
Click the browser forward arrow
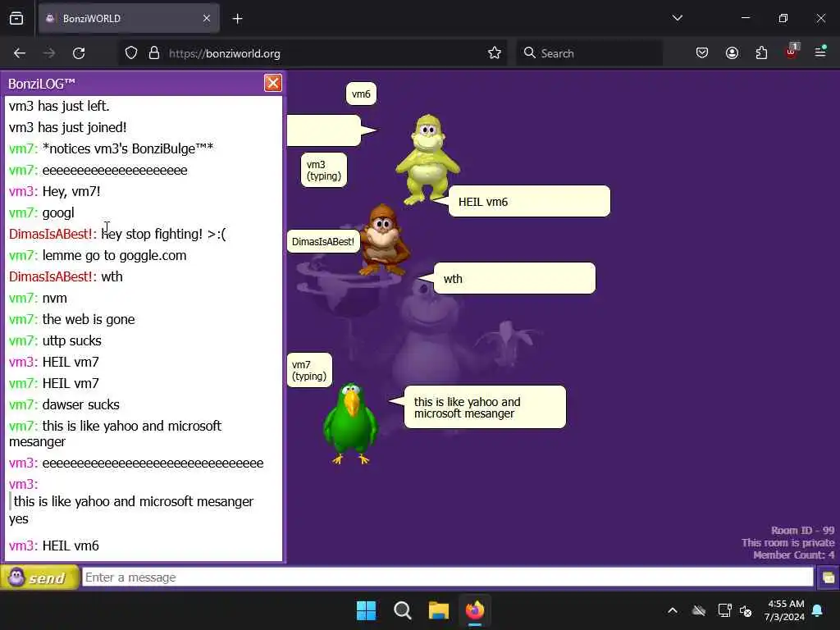(x=49, y=53)
